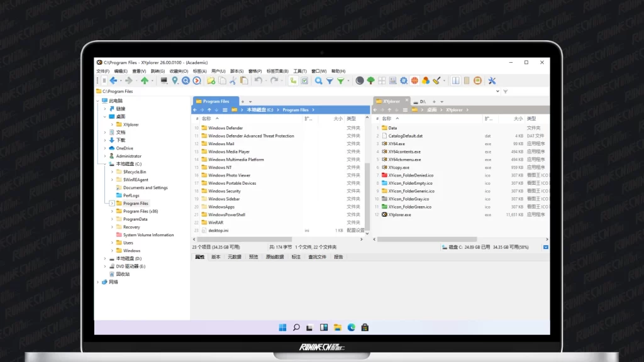Image resolution: width=644 pixels, height=362 pixels.
Task: Click the blue Back arrow in toolbar
Action: click(x=113, y=80)
